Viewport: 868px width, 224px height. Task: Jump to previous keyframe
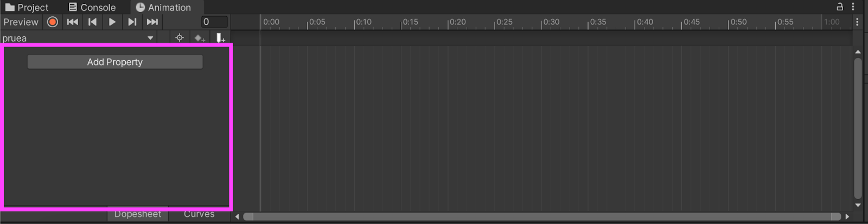coord(92,22)
